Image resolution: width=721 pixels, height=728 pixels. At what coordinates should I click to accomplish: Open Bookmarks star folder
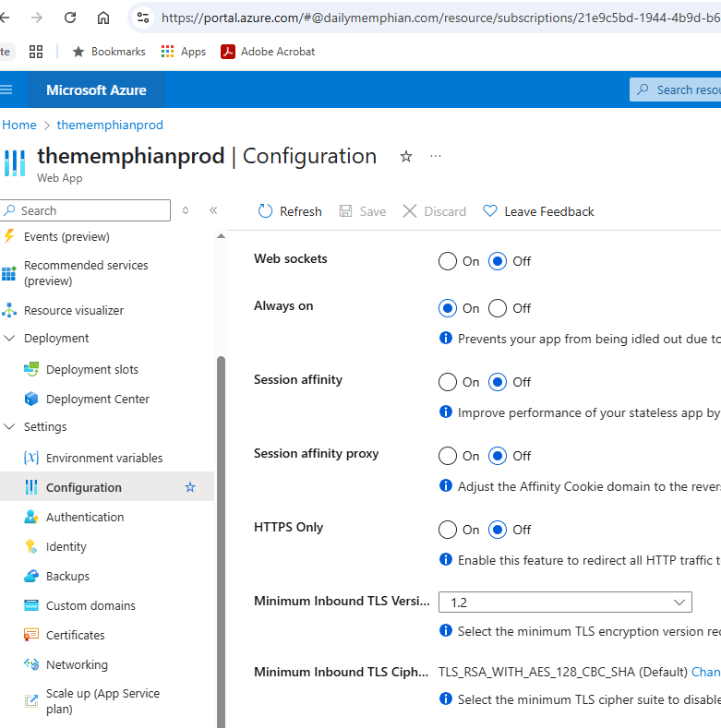tap(109, 52)
